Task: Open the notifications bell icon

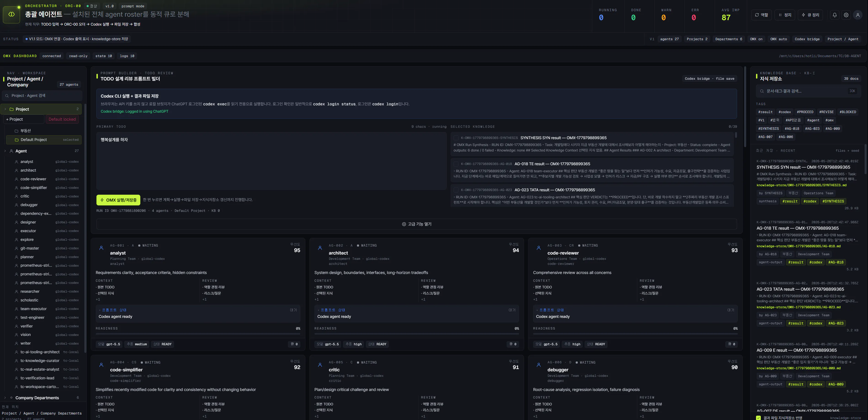Action: point(835,15)
